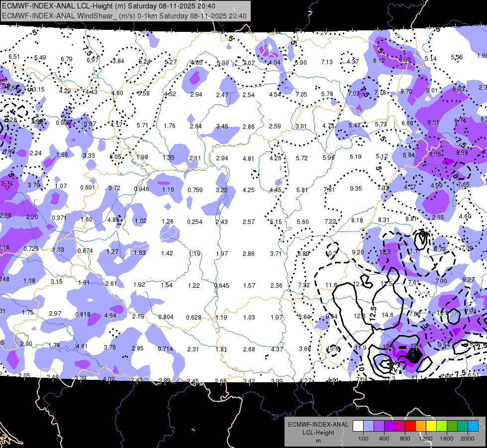This screenshot has width=487, height=448.
Task: Click the wind shear value 3.84
Action: (x=118, y=61)
